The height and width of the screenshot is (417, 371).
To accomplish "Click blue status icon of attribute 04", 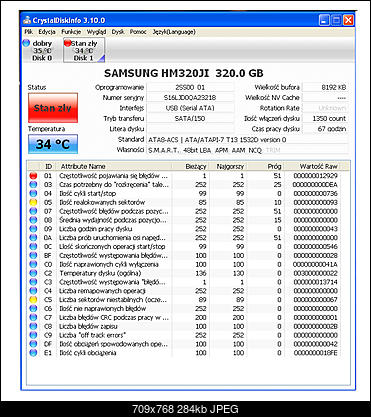I will tap(33, 193).
